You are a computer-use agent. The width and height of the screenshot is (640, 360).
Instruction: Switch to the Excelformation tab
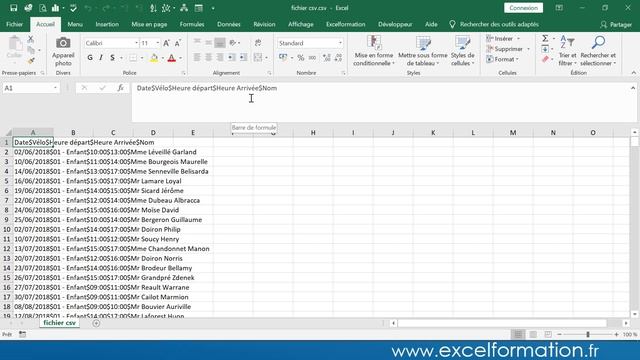(345, 24)
